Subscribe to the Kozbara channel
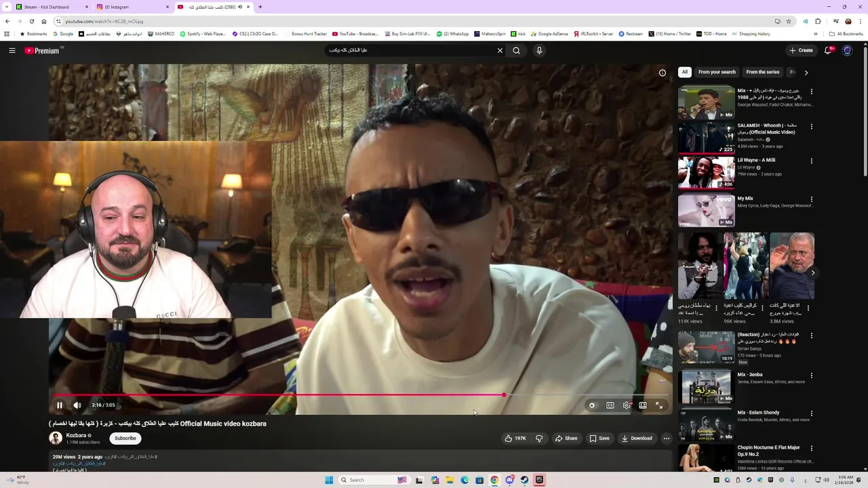Screen dimensions: 868x488 tap(125, 439)
